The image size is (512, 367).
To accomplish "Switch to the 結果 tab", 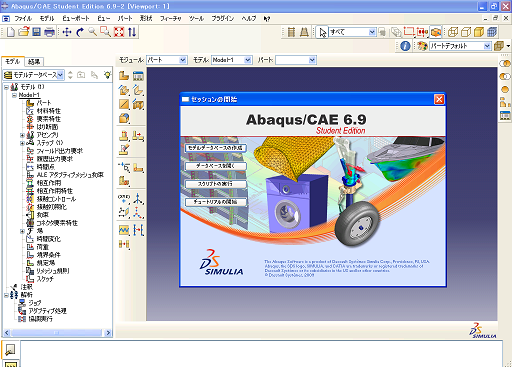I will click(x=34, y=62).
